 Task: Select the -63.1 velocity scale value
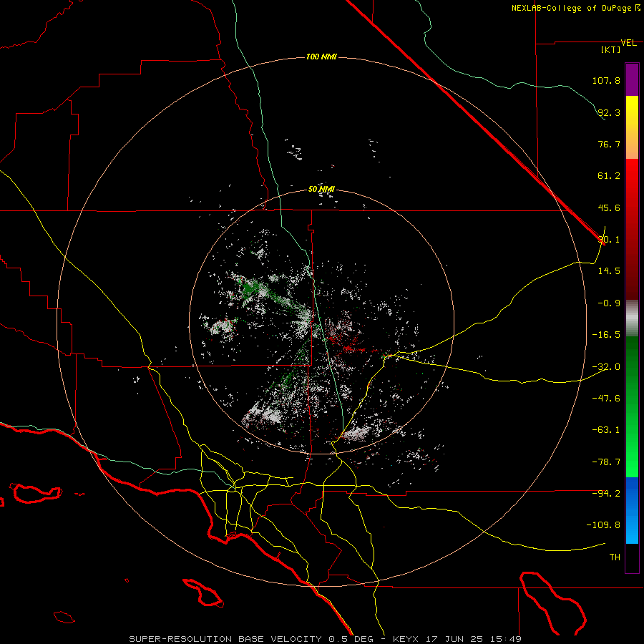tap(606, 430)
